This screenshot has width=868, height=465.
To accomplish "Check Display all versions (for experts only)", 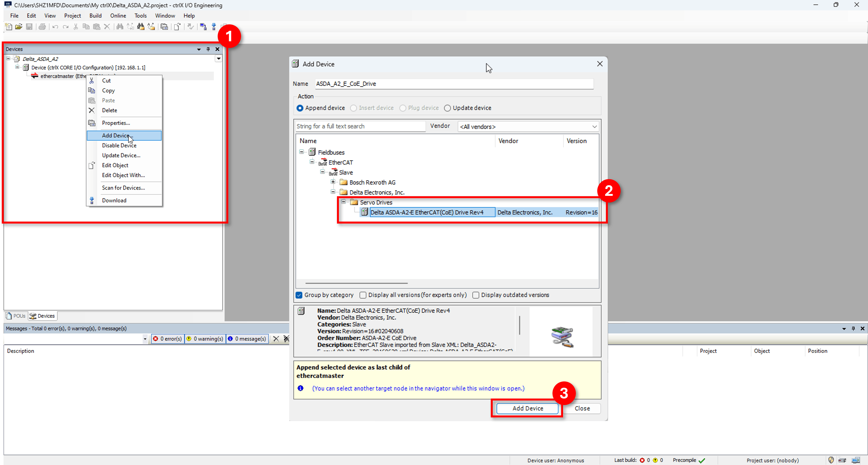I will click(x=363, y=295).
